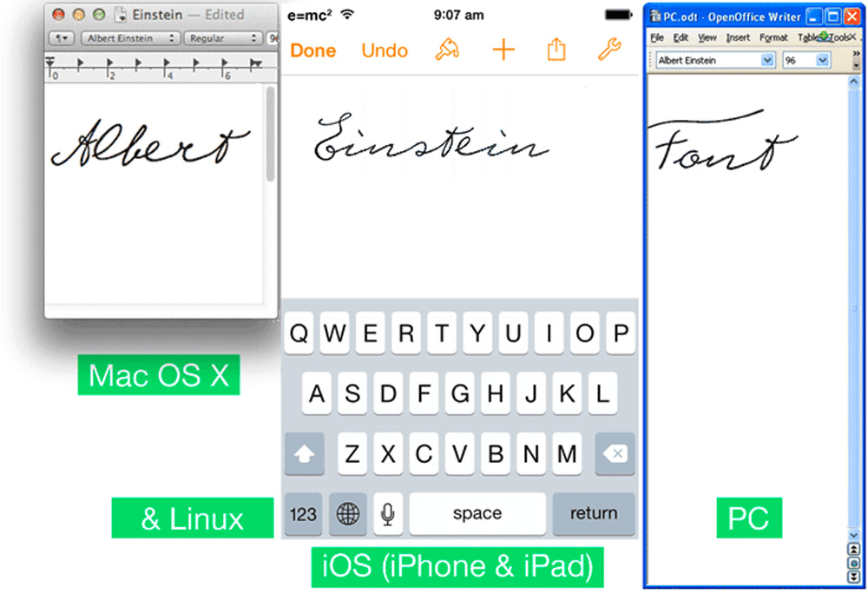
Task: Tap the paintbrush format icon in iOS toolbar
Action: [x=447, y=49]
